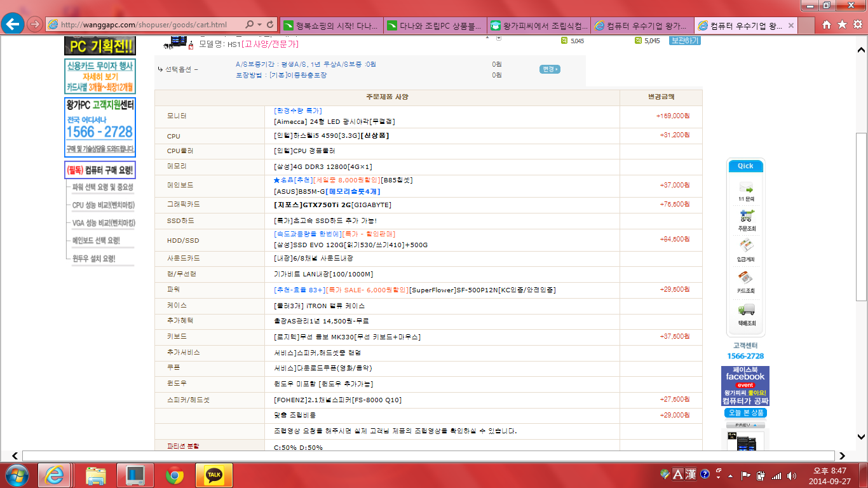The image size is (868, 488).
Task: Click the 보관하기 button
Action: tap(684, 41)
